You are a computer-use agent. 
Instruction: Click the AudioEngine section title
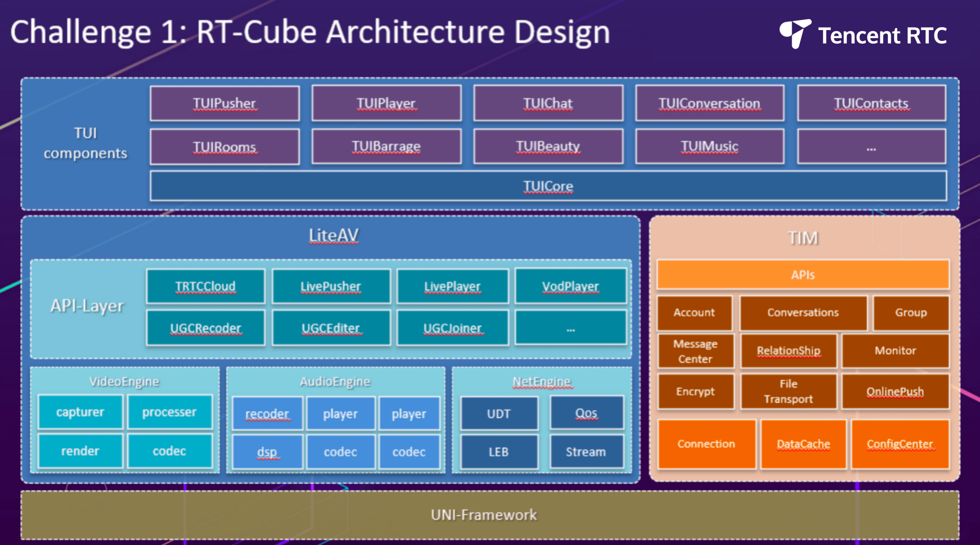tap(335, 381)
